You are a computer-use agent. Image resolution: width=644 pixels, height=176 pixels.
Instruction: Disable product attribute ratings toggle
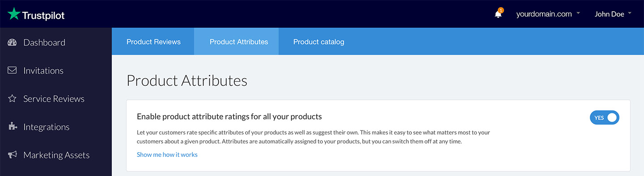coord(605,117)
